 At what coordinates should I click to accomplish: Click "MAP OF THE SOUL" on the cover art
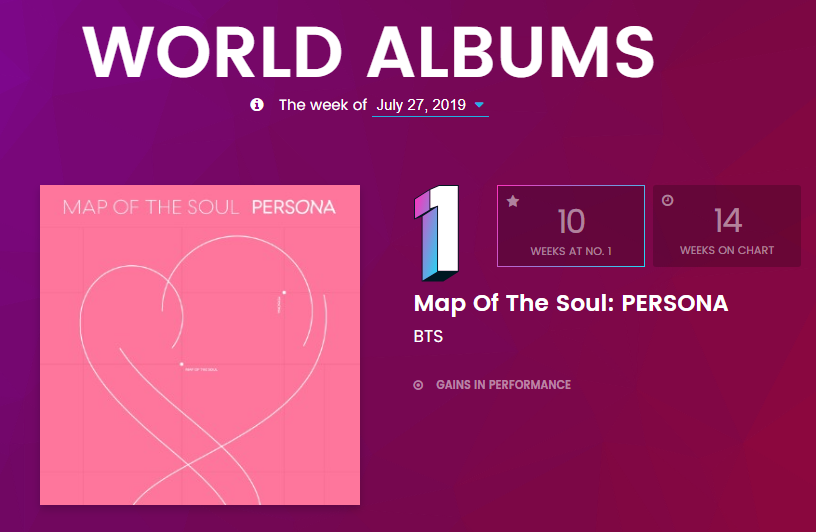[151, 208]
